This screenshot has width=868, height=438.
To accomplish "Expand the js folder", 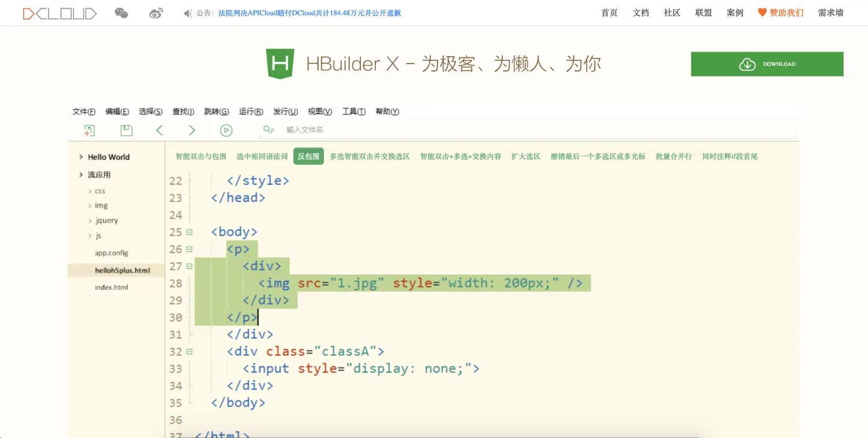I will pyautogui.click(x=90, y=235).
